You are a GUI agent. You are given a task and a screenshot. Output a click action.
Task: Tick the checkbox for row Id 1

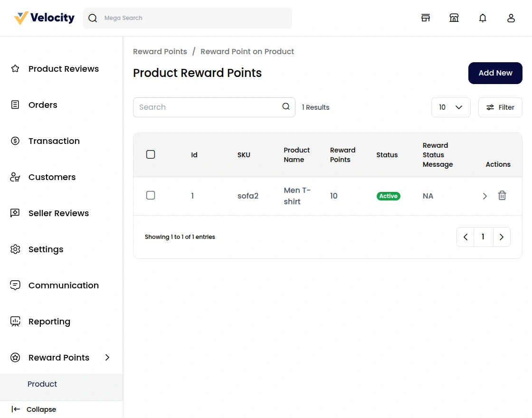151,195
